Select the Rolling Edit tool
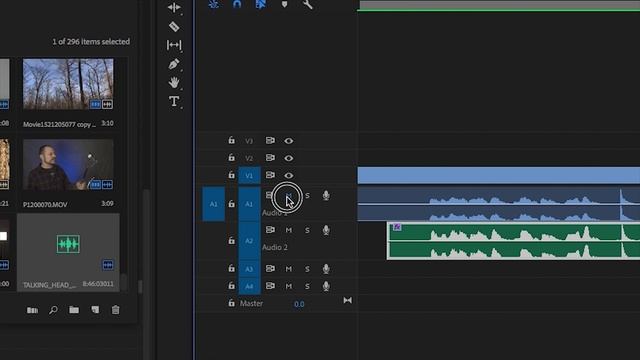This screenshot has width=640, height=360. click(174, 7)
